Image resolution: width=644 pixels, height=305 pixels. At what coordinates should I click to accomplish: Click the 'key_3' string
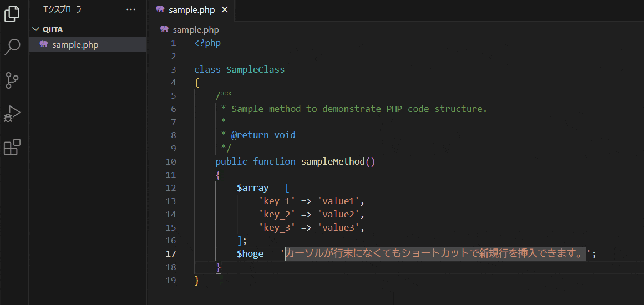point(277,227)
